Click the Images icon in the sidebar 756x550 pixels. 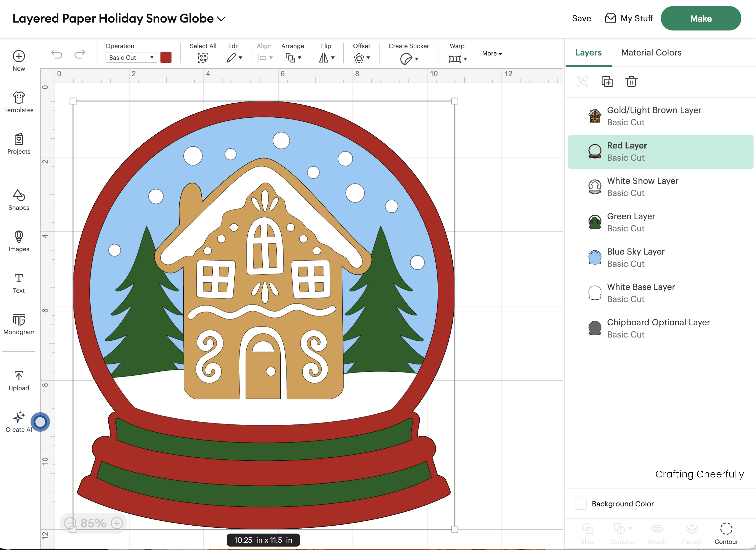[18, 241]
